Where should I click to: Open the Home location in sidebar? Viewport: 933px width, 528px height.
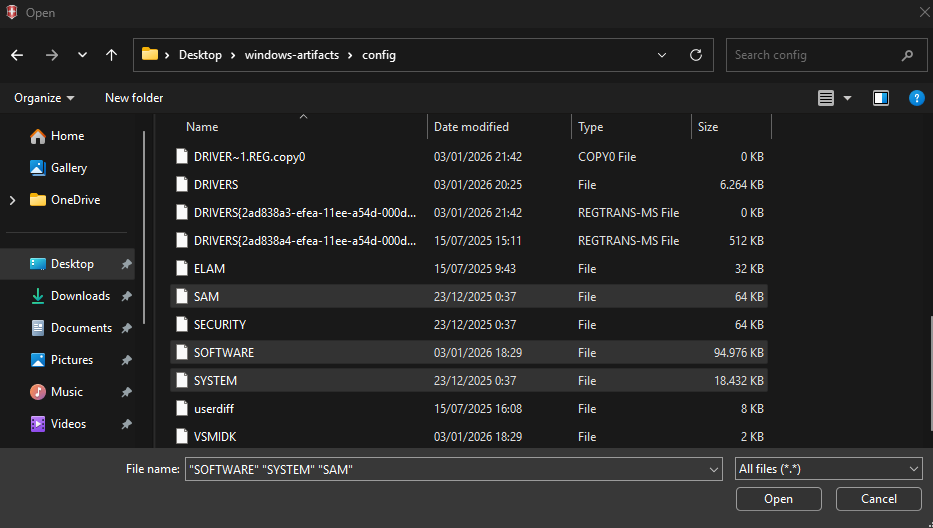(67, 136)
